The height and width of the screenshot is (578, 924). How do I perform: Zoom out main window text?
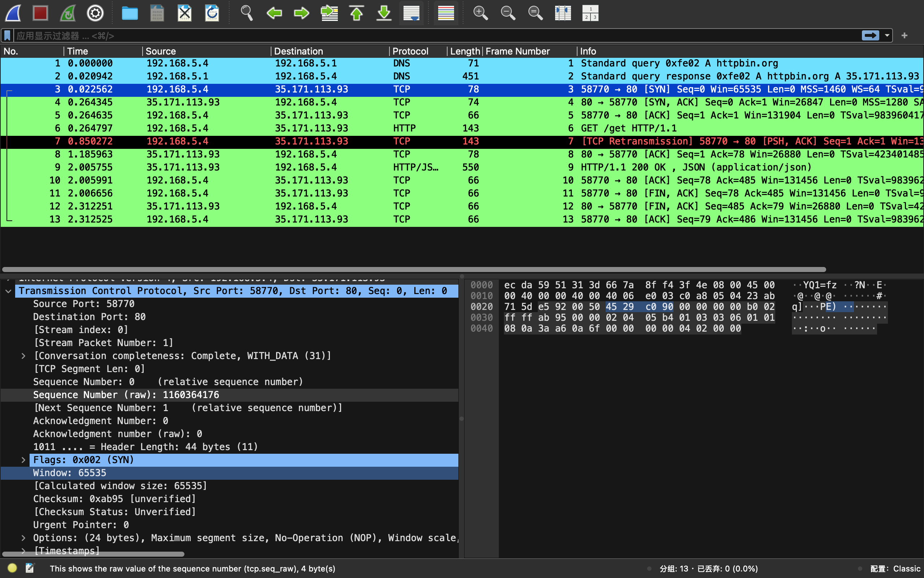pos(508,13)
